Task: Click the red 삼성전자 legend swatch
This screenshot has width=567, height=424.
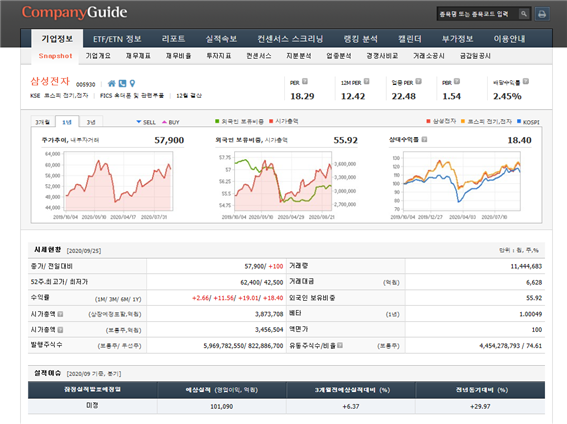Action: coord(429,121)
